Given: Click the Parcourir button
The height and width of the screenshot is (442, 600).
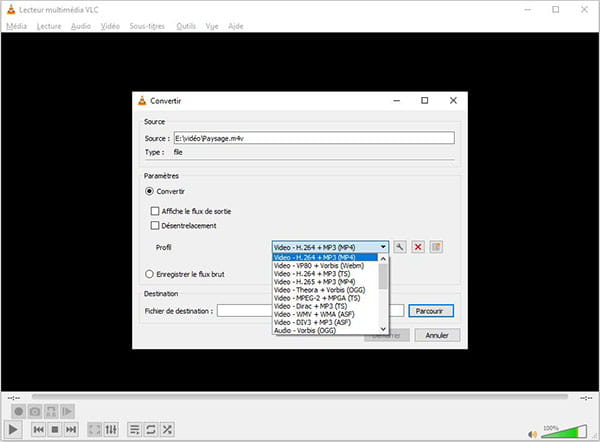Looking at the screenshot, I should click(x=431, y=311).
